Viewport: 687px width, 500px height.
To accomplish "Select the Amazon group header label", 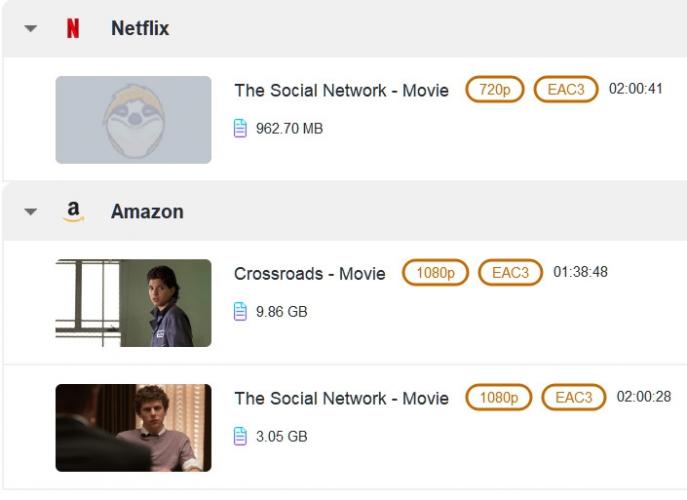I will pos(147,212).
